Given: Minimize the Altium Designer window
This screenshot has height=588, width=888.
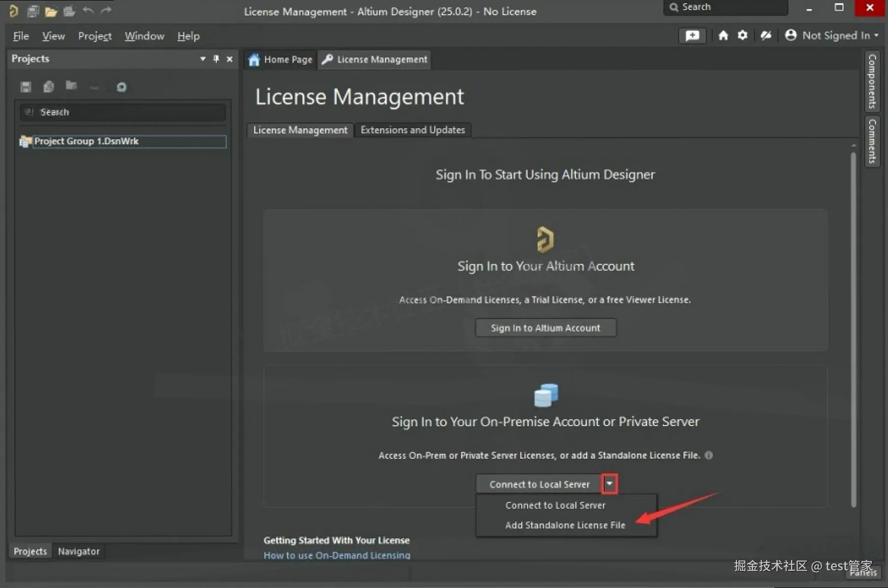Looking at the screenshot, I should (x=809, y=8).
